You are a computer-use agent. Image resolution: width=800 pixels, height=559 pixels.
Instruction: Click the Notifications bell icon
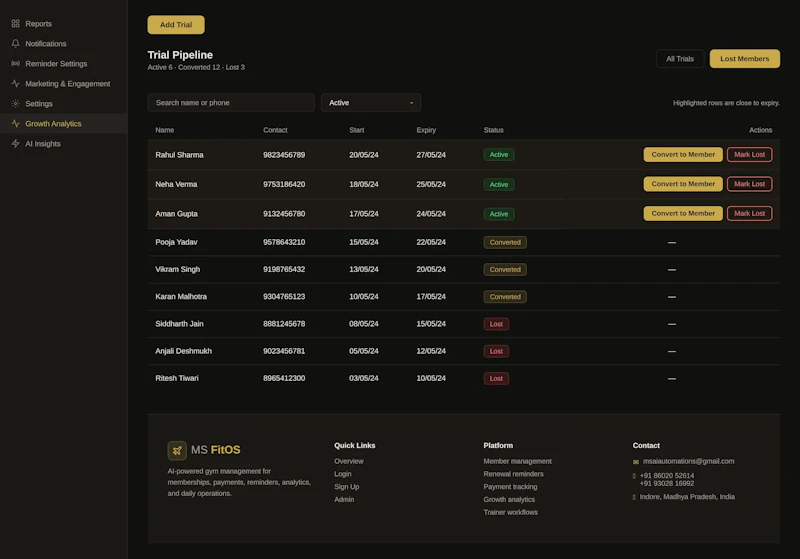point(15,43)
